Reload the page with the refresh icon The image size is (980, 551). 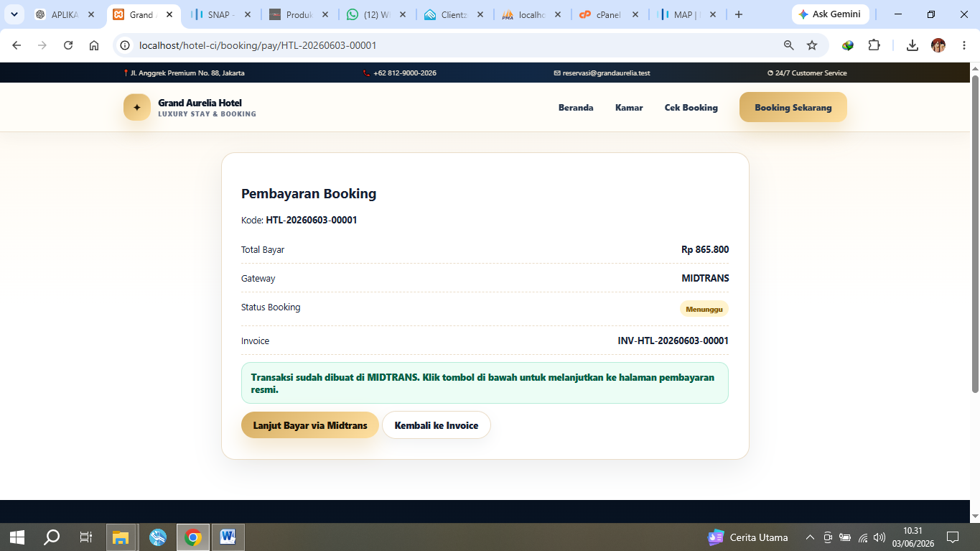click(x=68, y=45)
